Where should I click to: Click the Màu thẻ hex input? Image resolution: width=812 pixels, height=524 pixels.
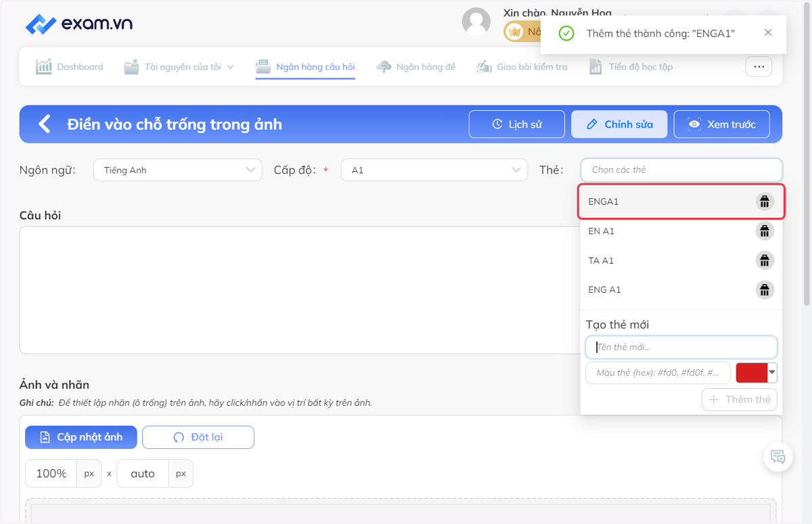click(658, 373)
